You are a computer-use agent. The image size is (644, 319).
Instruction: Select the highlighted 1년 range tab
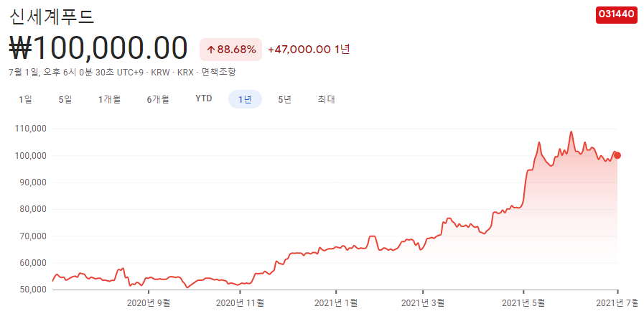coord(245,99)
